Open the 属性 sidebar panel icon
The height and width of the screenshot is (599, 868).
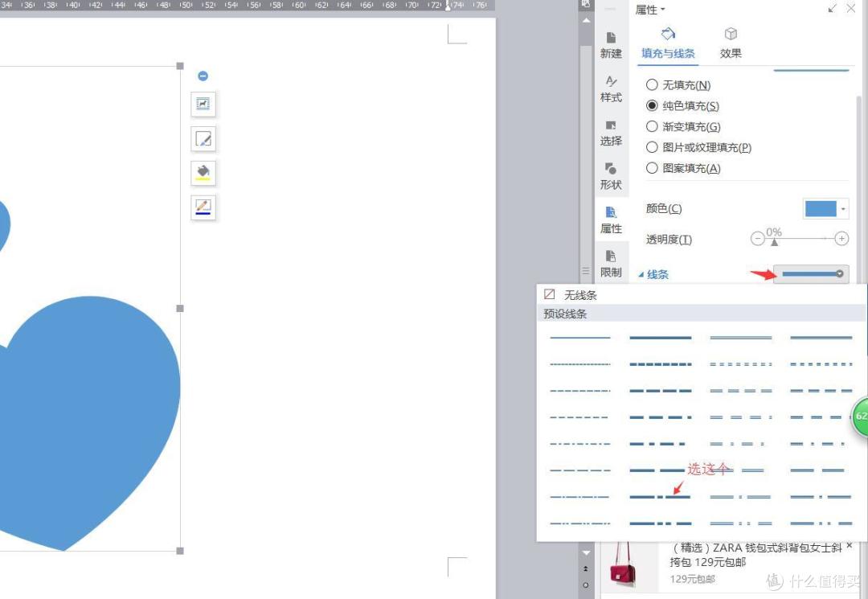pyautogui.click(x=611, y=220)
